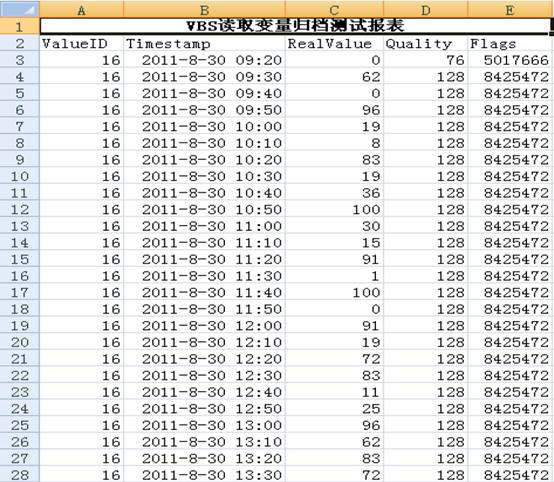Image resolution: width=554 pixels, height=482 pixels.
Task: Select cell with timestamp 2011-8-30 11:50
Action: click(x=205, y=309)
